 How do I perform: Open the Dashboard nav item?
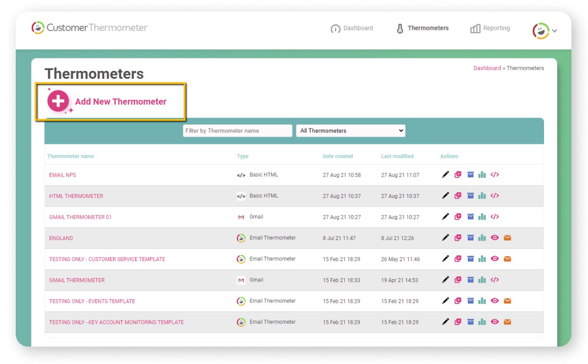(x=352, y=28)
